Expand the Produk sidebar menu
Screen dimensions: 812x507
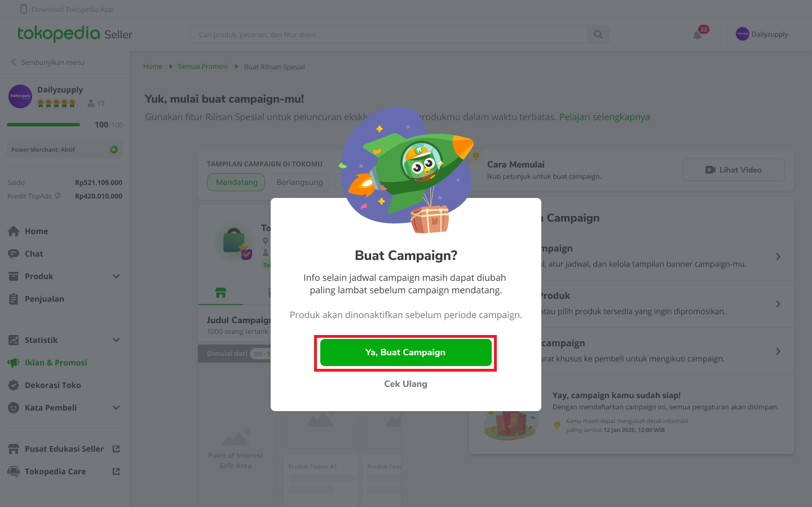tap(116, 276)
